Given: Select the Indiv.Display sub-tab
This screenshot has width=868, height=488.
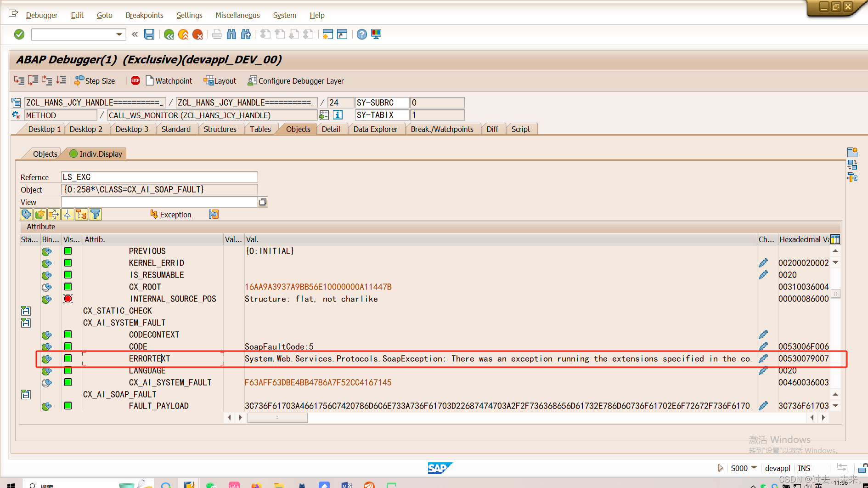Looking at the screenshot, I should (x=96, y=154).
